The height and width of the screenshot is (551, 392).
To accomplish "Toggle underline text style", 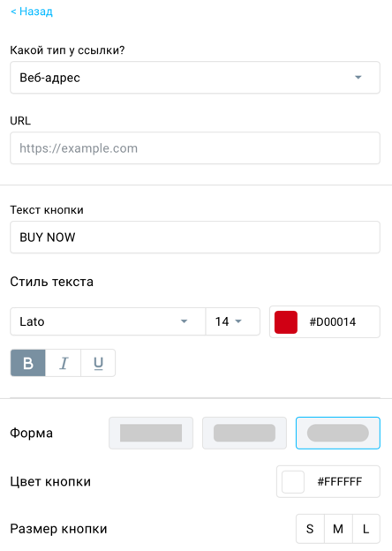I will 98,363.
